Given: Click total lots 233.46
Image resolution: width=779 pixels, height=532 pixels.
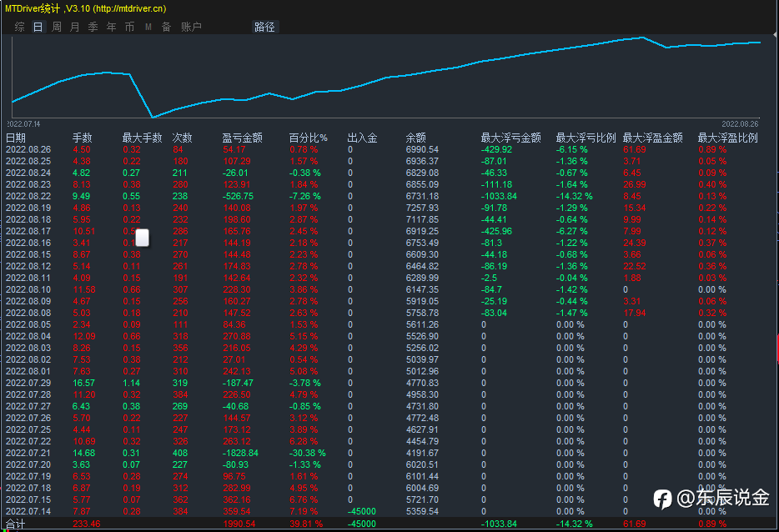Looking at the screenshot, I should [x=87, y=524].
